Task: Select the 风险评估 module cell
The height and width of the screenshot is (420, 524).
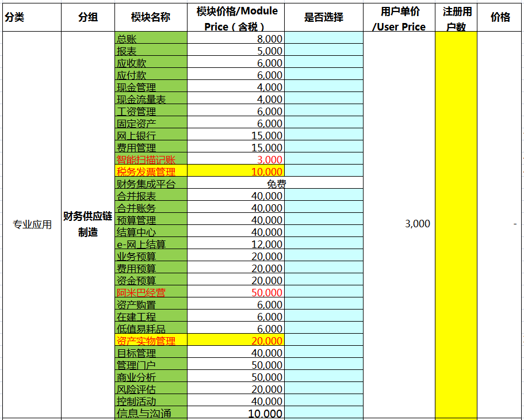Action: (151, 389)
